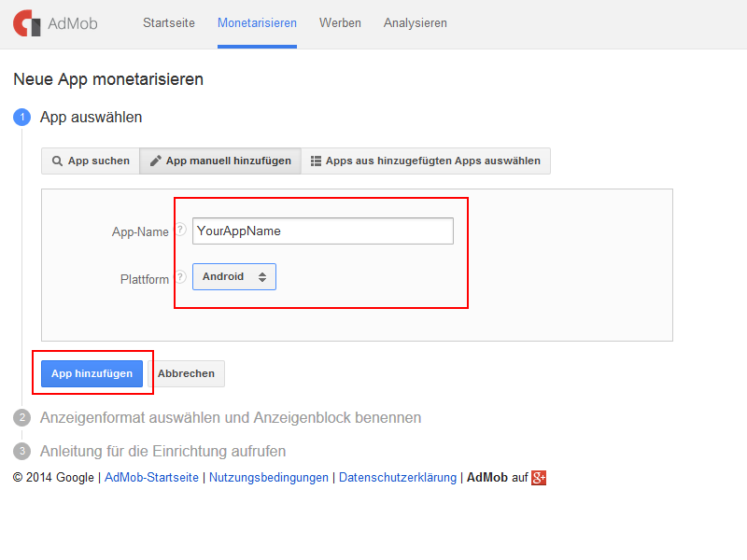Viewport: 747px width, 560px height.
Task: Click the Google+ icon in footer
Action: 539,478
